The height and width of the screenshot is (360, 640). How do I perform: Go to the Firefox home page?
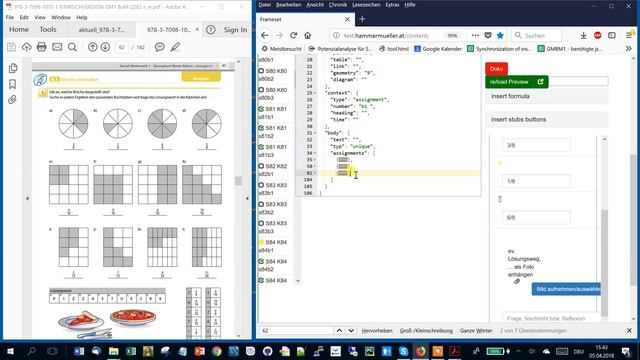point(308,36)
